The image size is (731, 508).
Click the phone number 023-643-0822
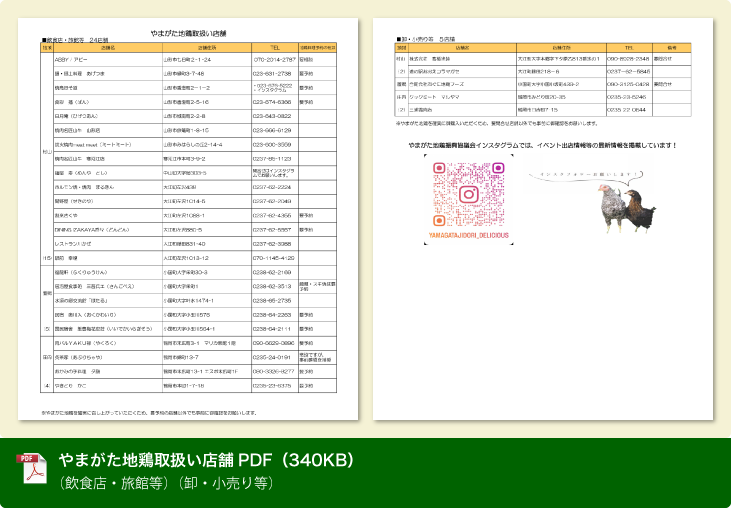(x=272, y=116)
